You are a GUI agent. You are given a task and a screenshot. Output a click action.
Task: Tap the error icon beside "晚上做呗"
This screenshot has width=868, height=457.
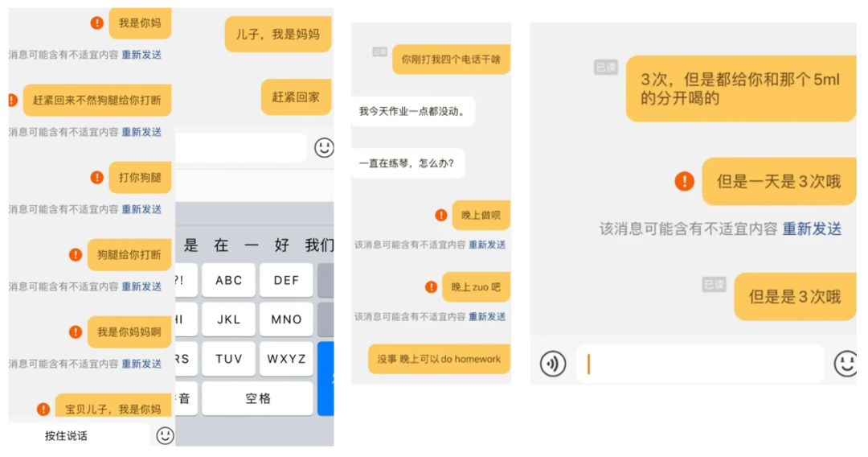click(x=440, y=215)
